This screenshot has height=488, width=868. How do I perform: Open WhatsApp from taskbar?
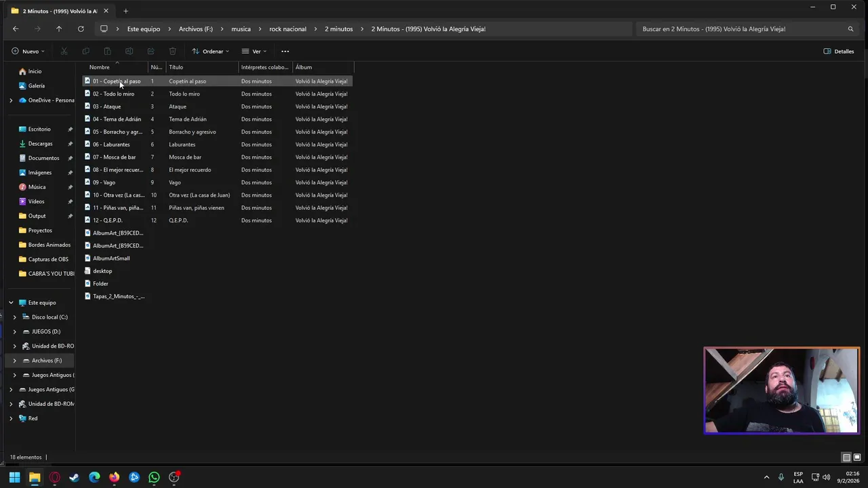[154, 477]
